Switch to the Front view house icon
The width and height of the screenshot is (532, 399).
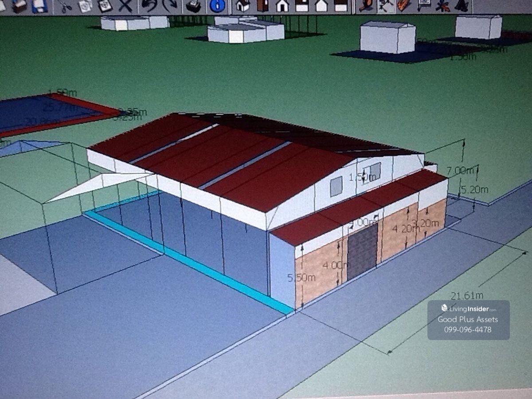282,6
